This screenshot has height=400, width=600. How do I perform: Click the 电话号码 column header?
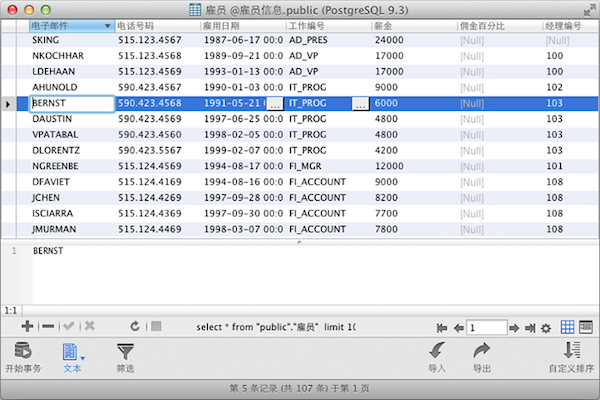[x=157, y=26]
